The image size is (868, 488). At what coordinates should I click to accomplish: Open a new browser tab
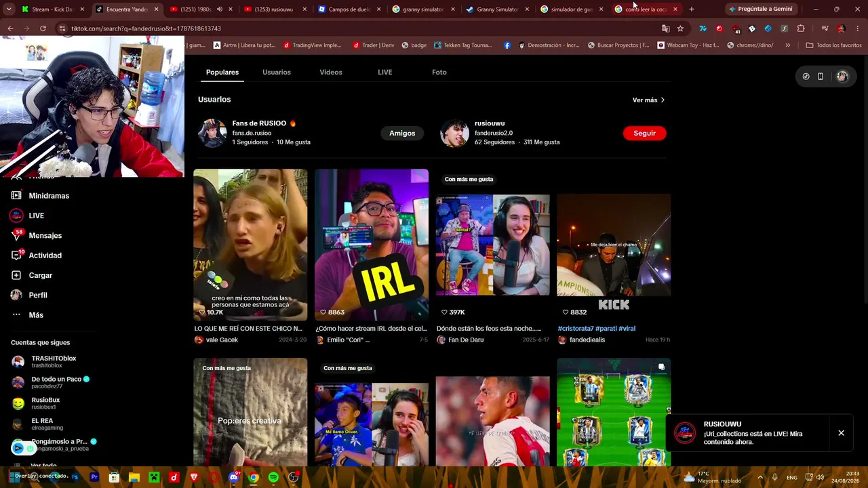point(691,9)
